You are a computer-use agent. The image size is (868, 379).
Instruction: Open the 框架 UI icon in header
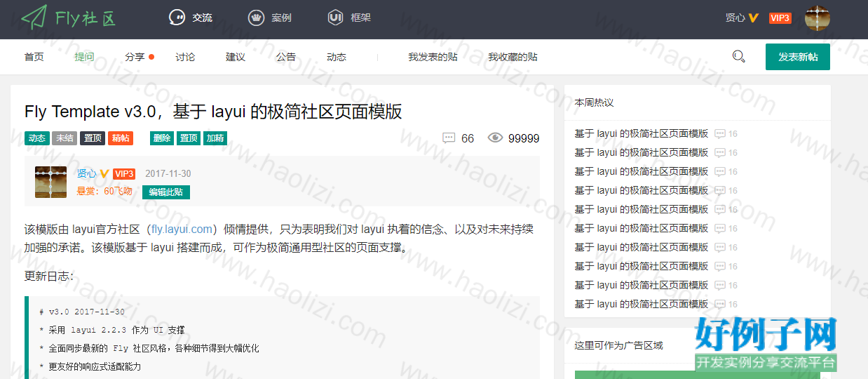point(336,18)
